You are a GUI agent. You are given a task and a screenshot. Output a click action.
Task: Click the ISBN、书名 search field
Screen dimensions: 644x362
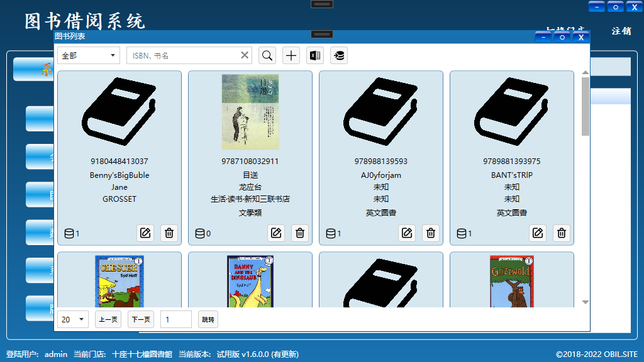tap(182, 55)
